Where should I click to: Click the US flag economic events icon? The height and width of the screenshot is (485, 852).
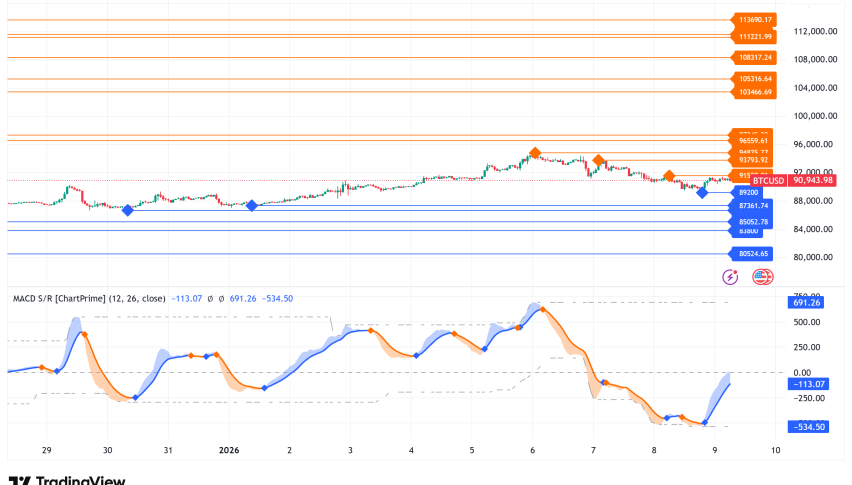tap(762, 277)
